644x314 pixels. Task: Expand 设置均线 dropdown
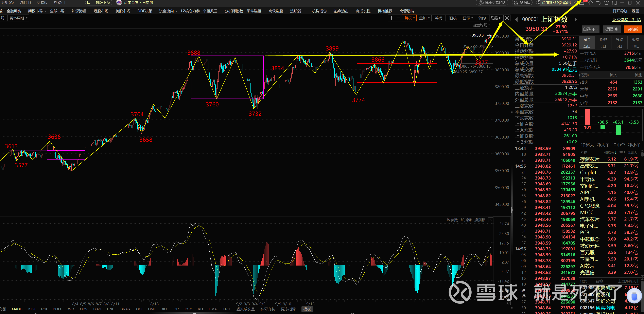[x=481, y=25]
